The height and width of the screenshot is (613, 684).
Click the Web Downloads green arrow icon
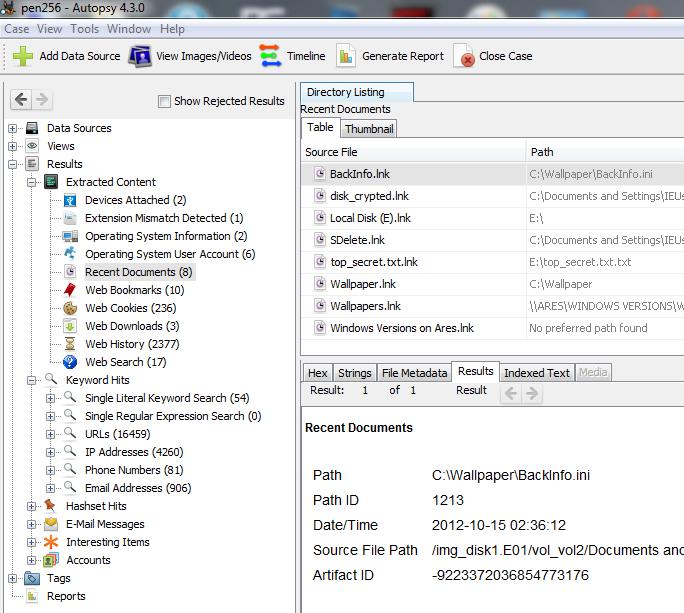tap(70, 326)
